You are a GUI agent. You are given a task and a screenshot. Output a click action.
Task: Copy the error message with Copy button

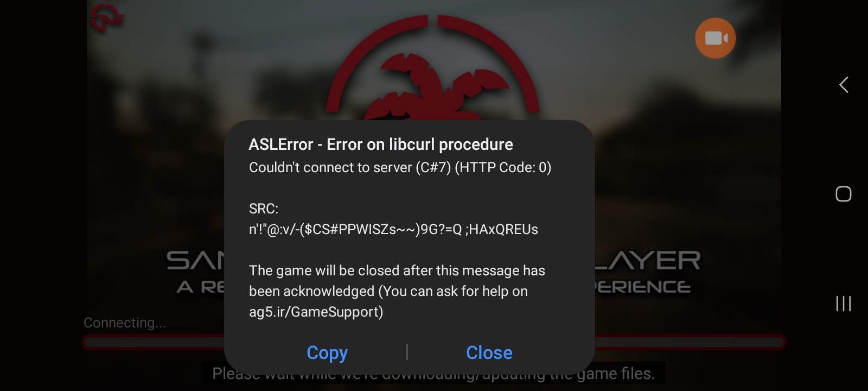pyautogui.click(x=327, y=352)
